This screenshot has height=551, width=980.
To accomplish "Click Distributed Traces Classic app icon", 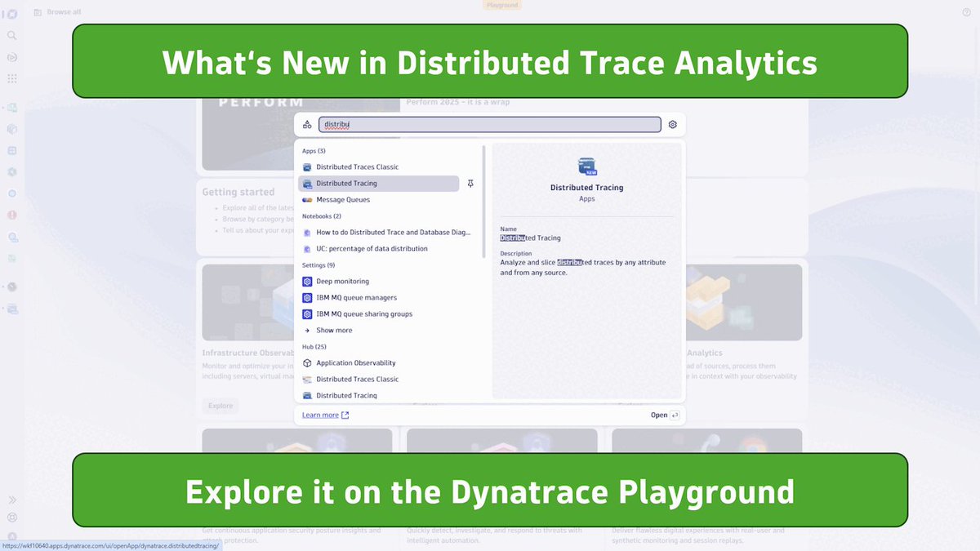I will tap(307, 167).
